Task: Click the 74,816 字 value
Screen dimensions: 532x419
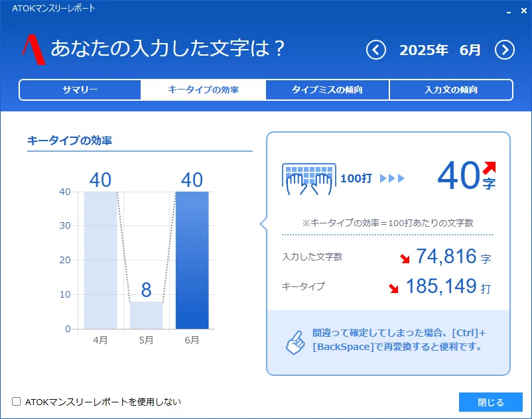Action: pos(454,257)
